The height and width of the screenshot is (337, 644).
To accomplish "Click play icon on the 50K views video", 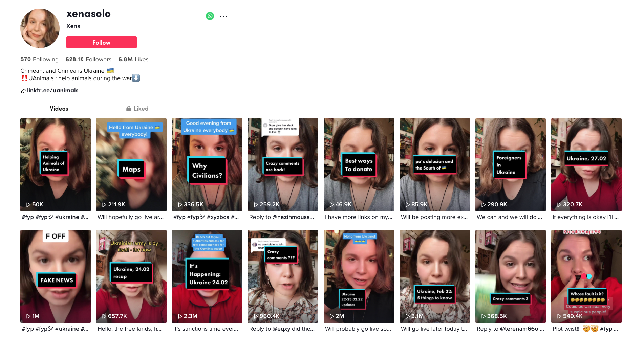I will 28,205.
